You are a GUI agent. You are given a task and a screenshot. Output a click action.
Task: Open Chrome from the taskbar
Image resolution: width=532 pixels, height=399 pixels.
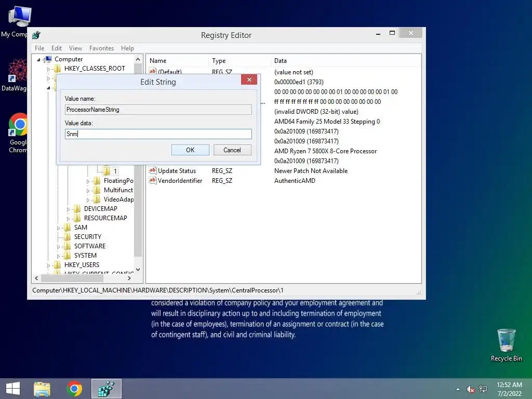click(74, 389)
